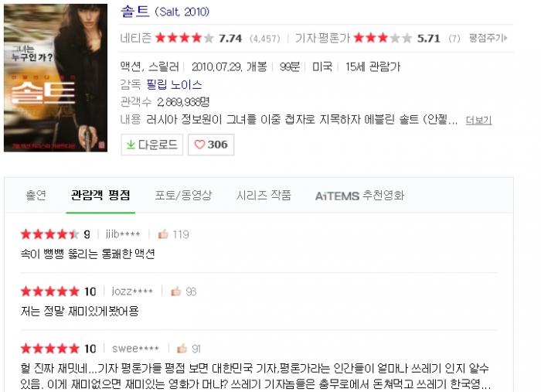This screenshot has width=541, height=392.
Task: Click the 평점주기 rating arrow
Action: (488, 38)
